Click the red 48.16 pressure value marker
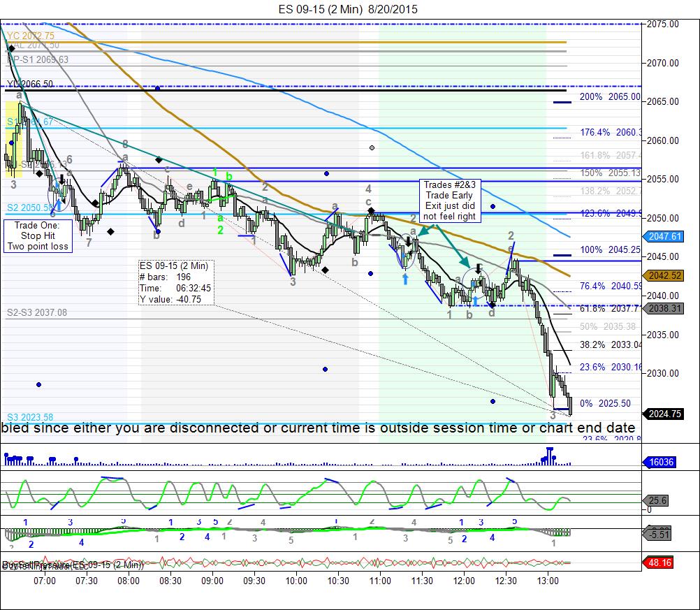700x610 pixels. click(x=657, y=562)
